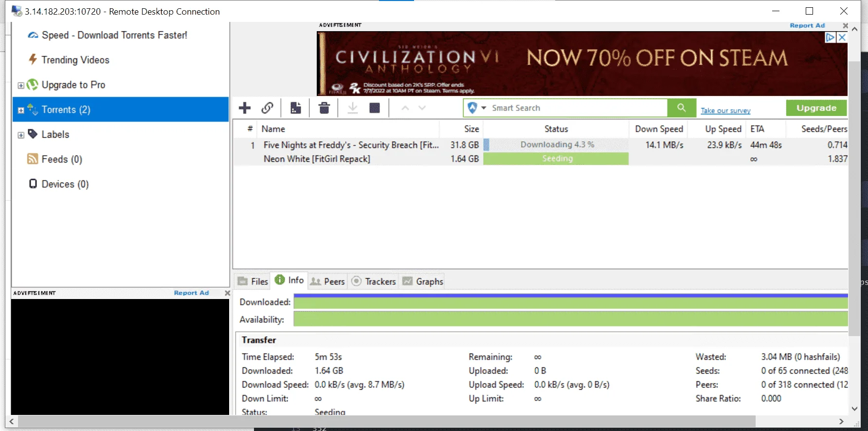Click the shield search-provider icon
The image size is (868, 431).
472,108
